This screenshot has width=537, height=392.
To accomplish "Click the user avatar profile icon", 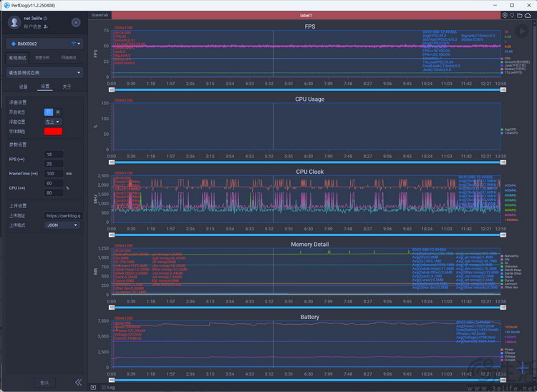I will click(x=14, y=22).
